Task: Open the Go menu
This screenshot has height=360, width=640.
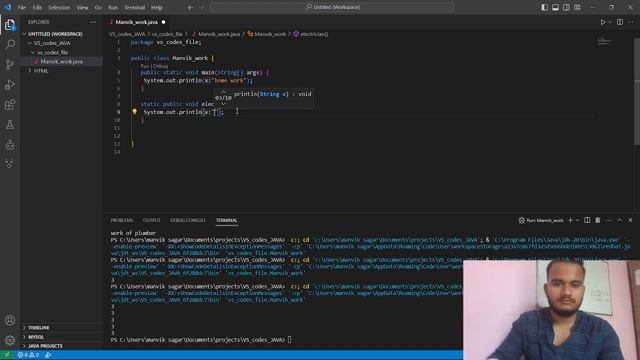Action: click(x=98, y=7)
